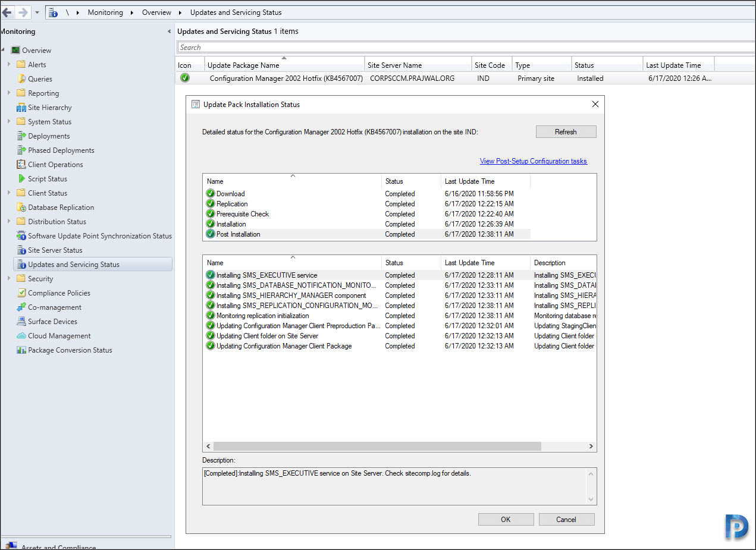Viewport: 756px width, 550px height.
Task: Click the Site Server Status icon
Action: 21,250
